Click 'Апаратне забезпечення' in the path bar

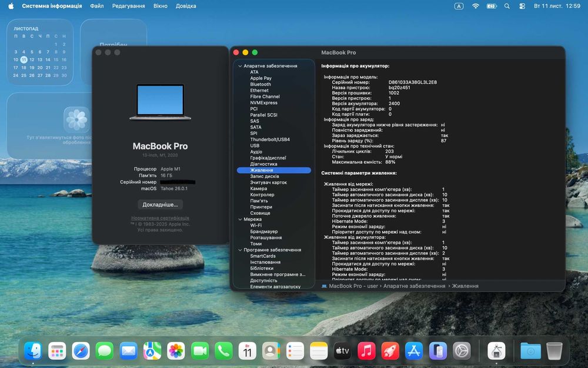[x=414, y=286]
